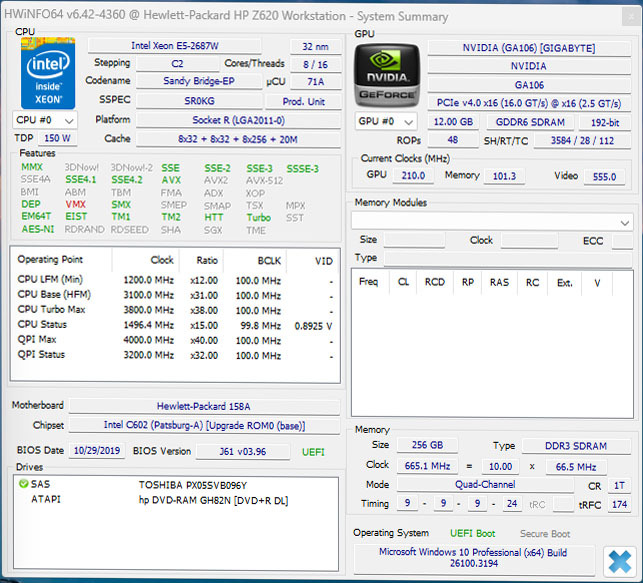This screenshot has height=583, width=643.
Task: Click the UEFI Boot label
Action: (472, 533)
